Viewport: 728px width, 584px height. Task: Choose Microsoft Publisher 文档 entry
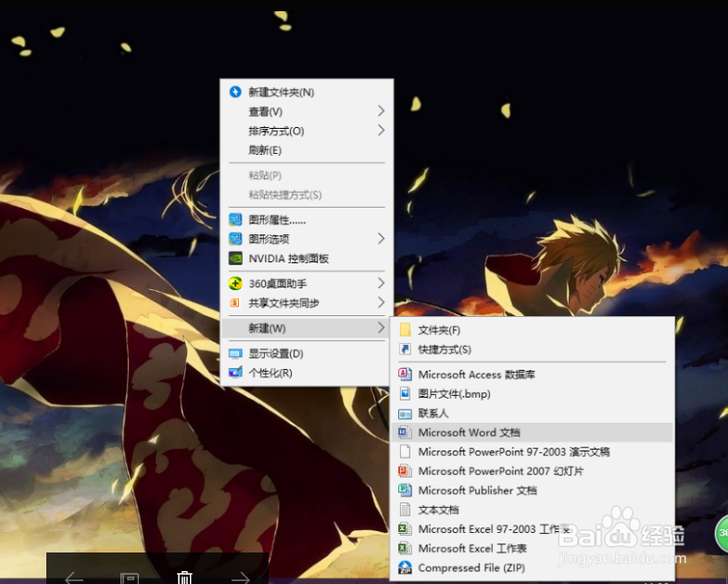pyautogui.click(x=532, y=490)
